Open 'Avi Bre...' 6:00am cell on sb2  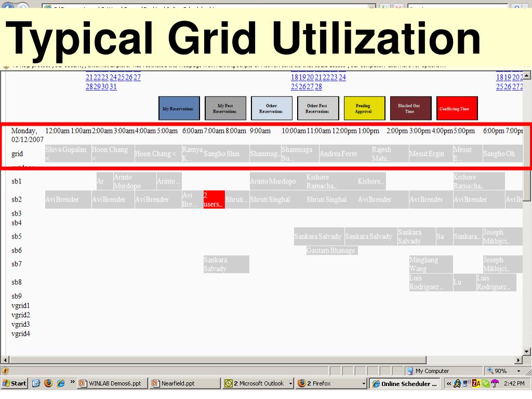192,199
